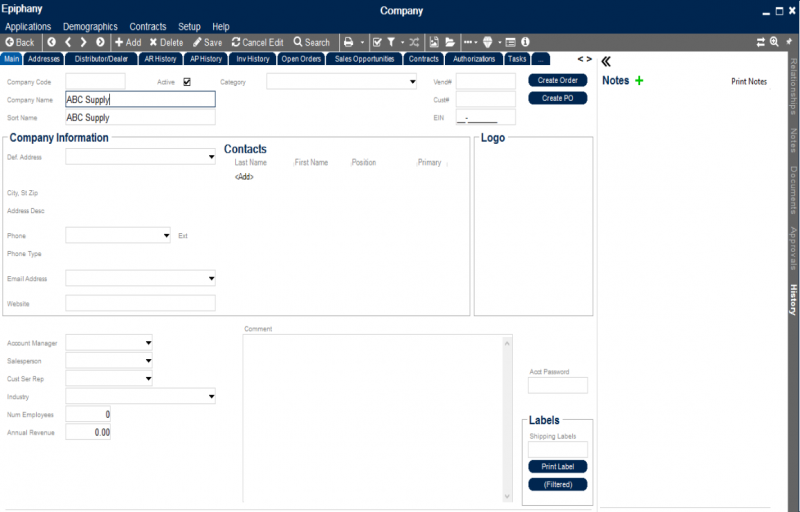Click the pin icon at toolbar right
Image resolution: width=800 pixels, height=512 pixels.
[x=789, y=42]
